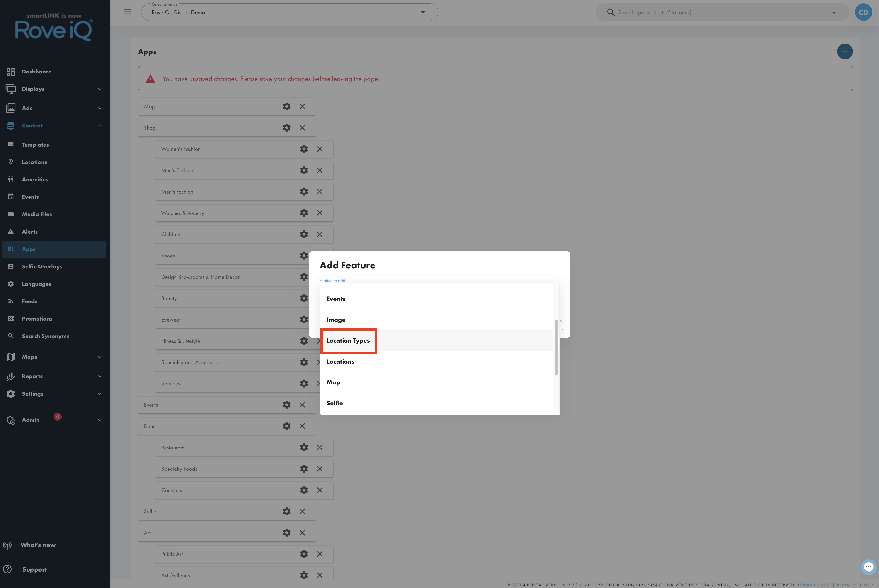Remove the Shop app with X
The width and height of the screenshot is (879, 588).
[302, 128]
